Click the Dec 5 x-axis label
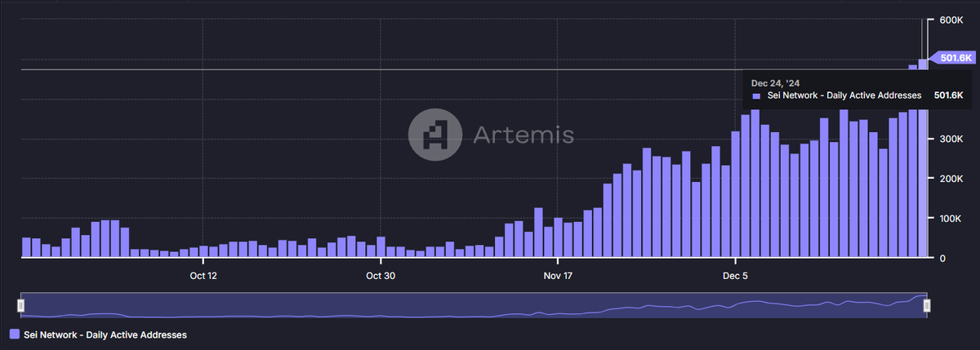 735,276
